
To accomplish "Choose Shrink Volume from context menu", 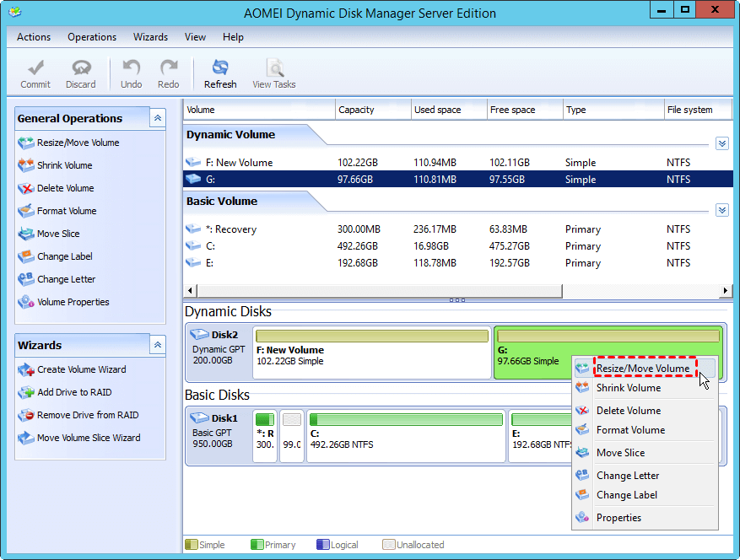I will 628,388.
